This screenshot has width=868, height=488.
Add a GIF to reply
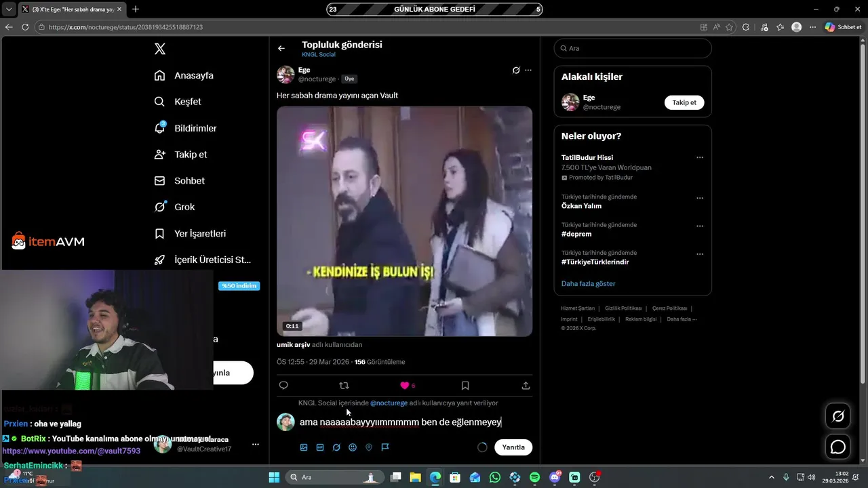point(320,447)
